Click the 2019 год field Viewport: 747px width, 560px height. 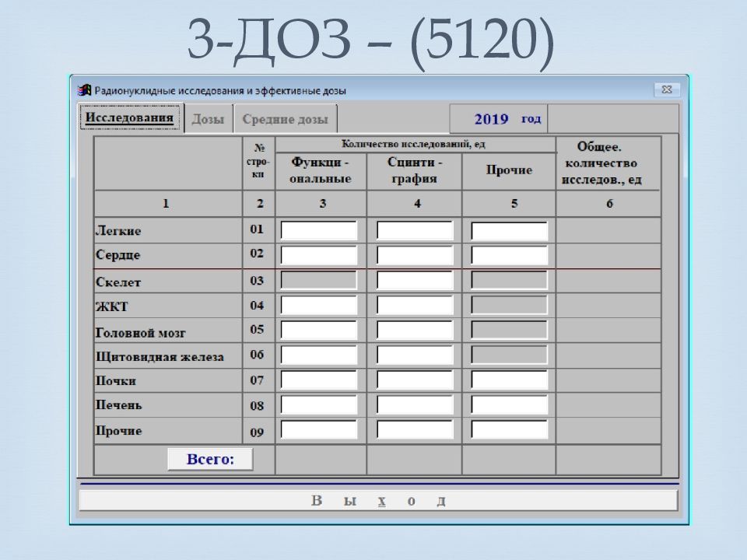pyautogui.click(x=498, y=119)
